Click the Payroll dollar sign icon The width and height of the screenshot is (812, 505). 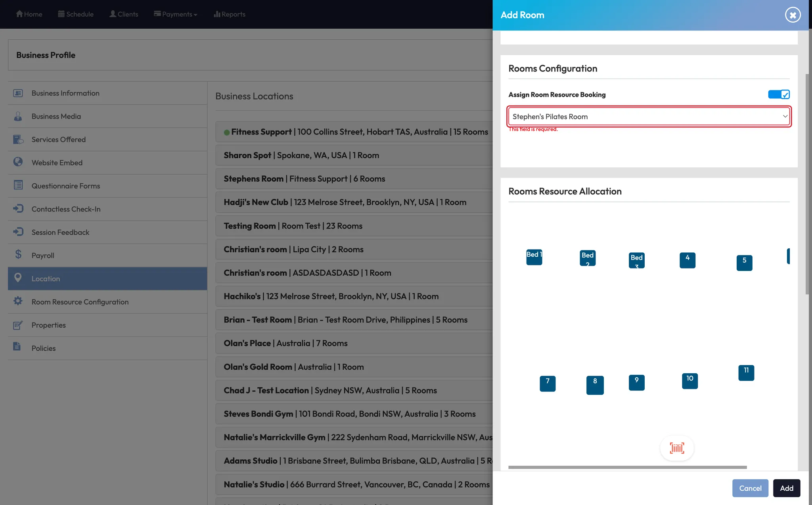pyautogui.click(x=18, y=255)
